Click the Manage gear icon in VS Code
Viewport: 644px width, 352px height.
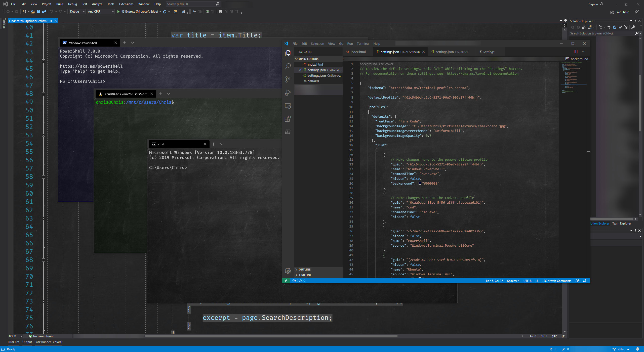coord(288,271)
